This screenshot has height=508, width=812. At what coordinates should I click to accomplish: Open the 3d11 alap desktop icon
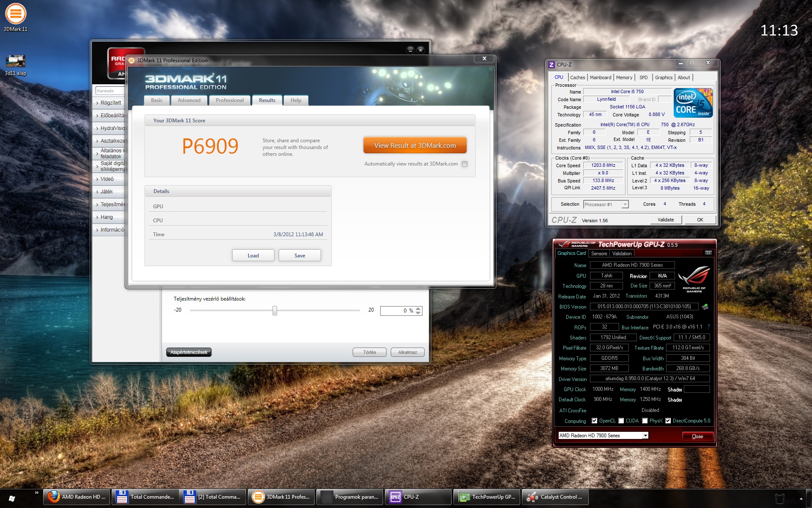tap(16, 65)
